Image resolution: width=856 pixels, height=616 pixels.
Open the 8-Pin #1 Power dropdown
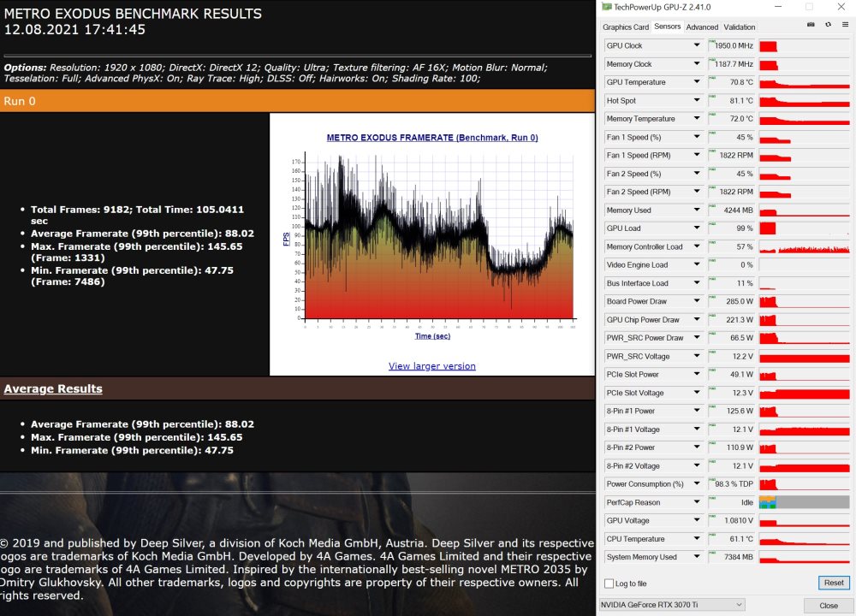tap(697, 411)
